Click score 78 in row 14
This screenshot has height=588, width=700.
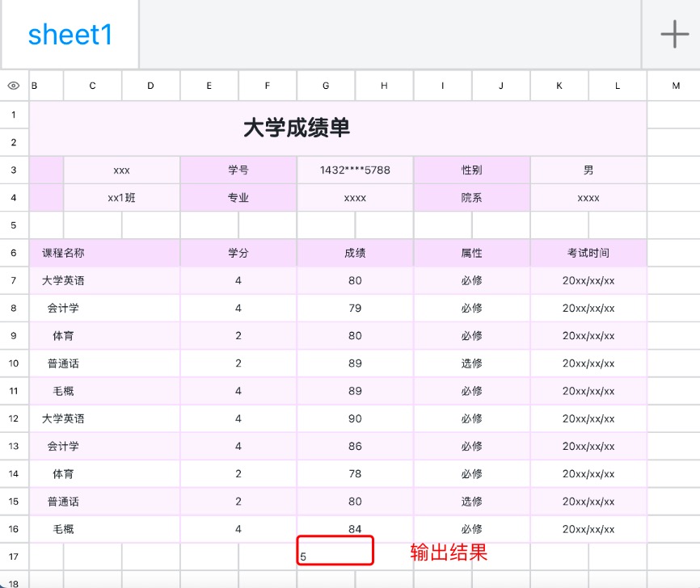[356, 474]
